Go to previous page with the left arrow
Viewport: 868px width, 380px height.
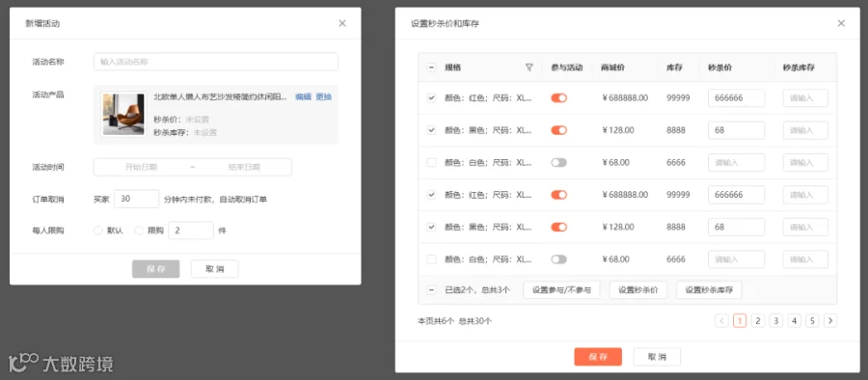(x=721, y=320)
